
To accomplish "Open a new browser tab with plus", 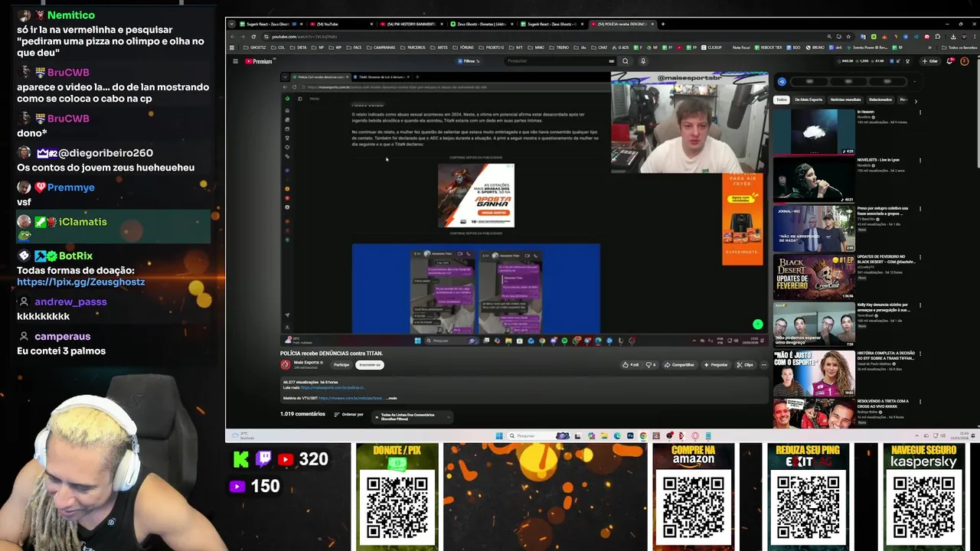I will [x=663, y=24].
